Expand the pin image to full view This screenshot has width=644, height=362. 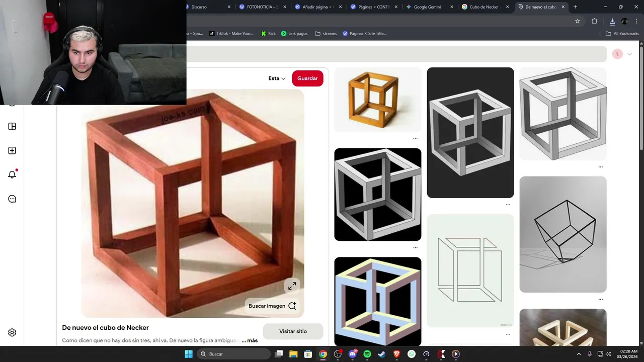tap(292, 286)
